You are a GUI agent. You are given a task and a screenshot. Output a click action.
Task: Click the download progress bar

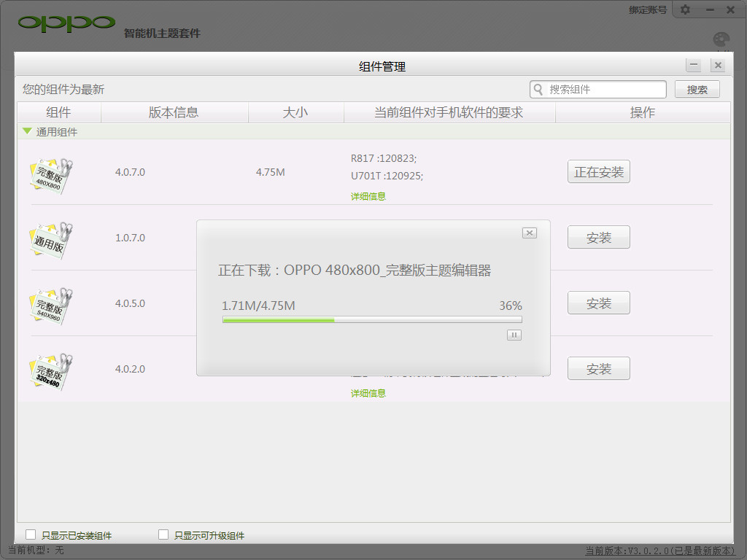[372, 320]
